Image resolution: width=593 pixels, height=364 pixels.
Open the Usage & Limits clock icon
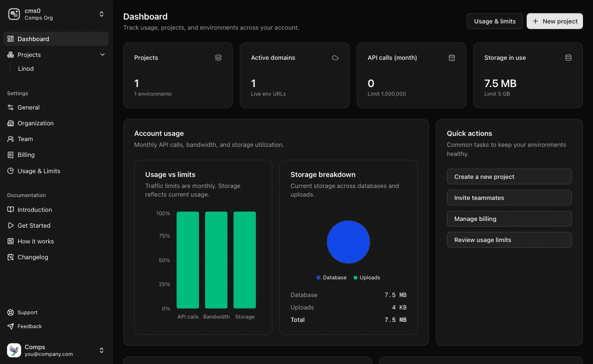click(10, 171)
